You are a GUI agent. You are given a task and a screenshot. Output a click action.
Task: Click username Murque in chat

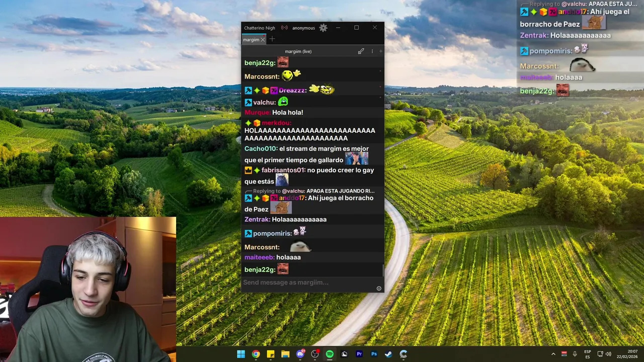(258, 113)
